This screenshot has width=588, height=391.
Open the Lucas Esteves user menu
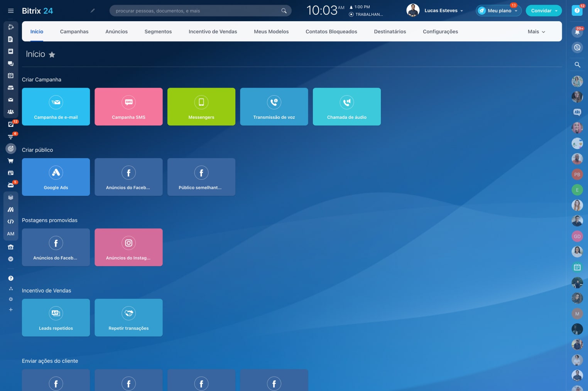click(x=443, y=11)
